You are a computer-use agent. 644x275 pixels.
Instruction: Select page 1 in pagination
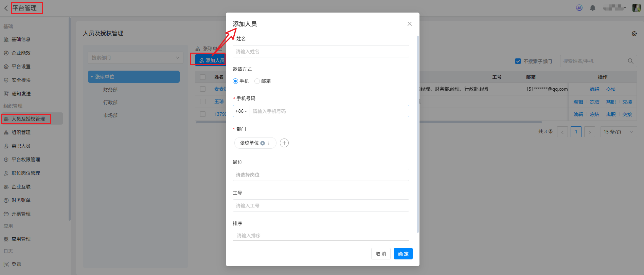pyautogui.click(x=576, y=132)
